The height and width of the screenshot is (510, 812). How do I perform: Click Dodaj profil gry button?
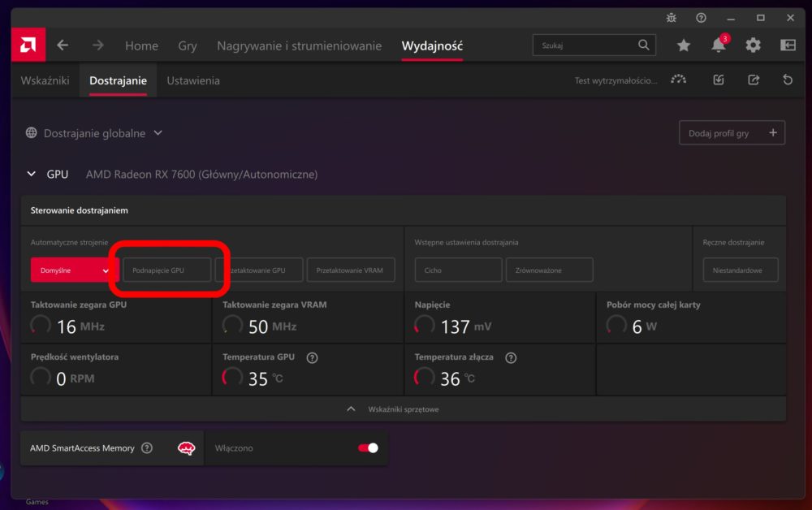[732, 132]
